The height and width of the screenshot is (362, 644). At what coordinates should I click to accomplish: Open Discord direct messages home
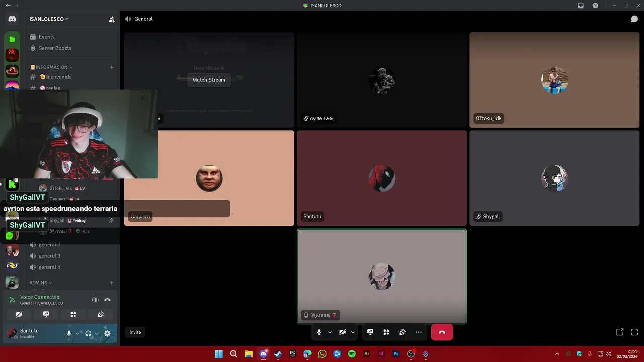[x=12, y=19]
